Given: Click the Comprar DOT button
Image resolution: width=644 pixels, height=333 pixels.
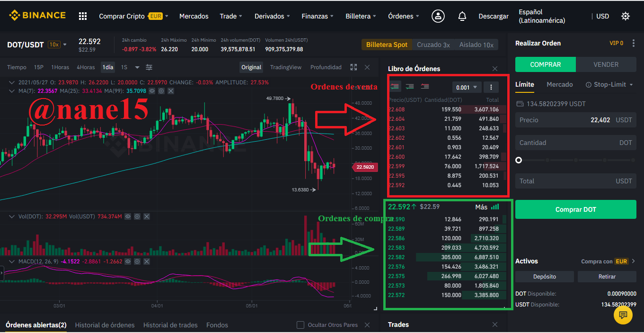Looking at the screenshot, I should click(x=576, y=209).
